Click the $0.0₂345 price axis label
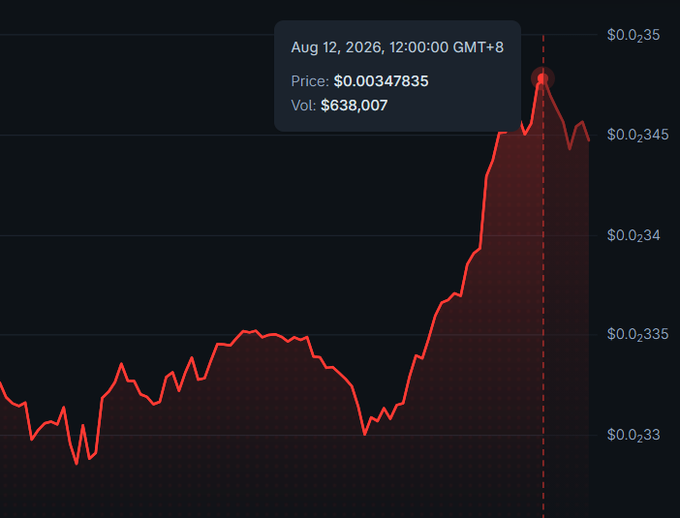Screen dimensions: 680x518 point(638,135)
